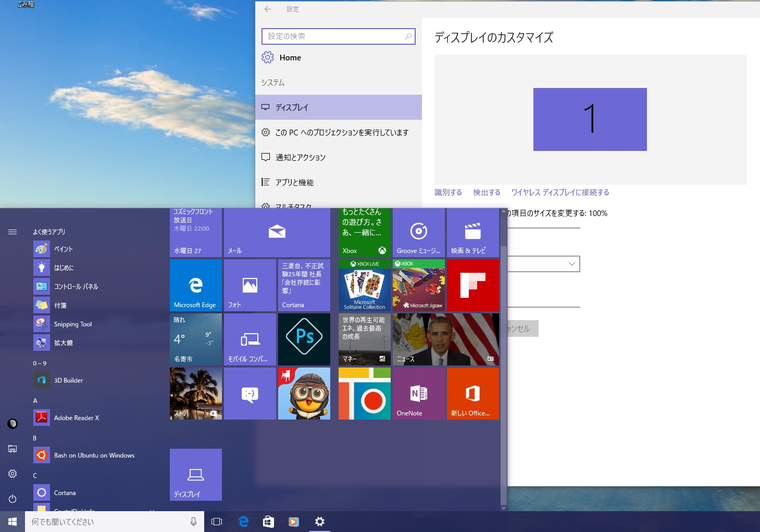
Task: Open Magnifier (拡大鏡)
Action: click(x=94, y=343)
